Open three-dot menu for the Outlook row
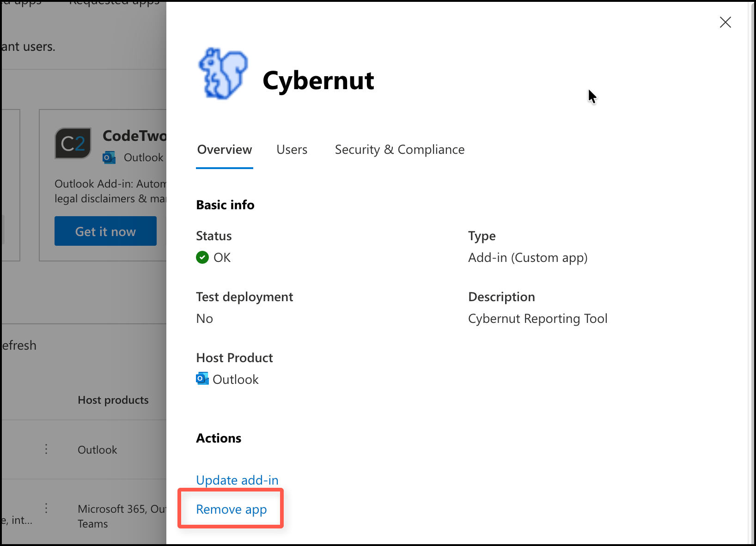The image size is (756, 546). click(46, 449)
